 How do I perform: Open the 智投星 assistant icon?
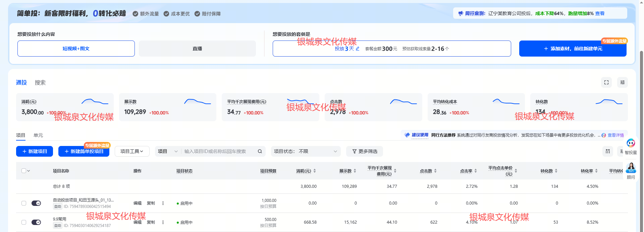tap(631, 143)
